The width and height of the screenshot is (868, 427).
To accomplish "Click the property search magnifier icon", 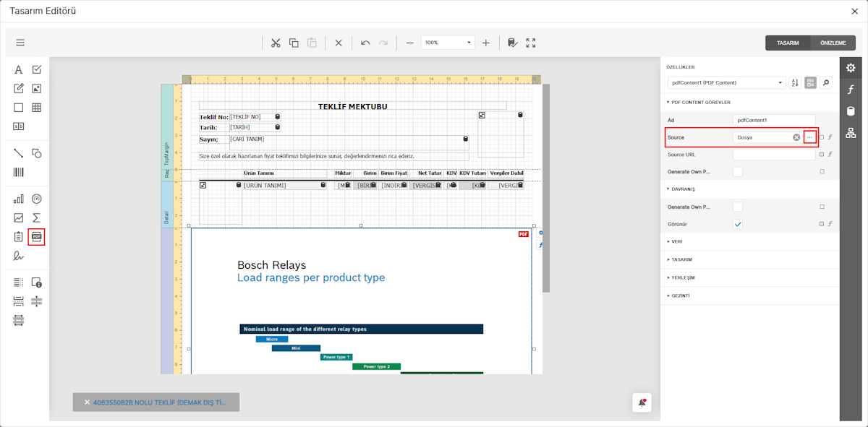I will [x=826, y=83].
